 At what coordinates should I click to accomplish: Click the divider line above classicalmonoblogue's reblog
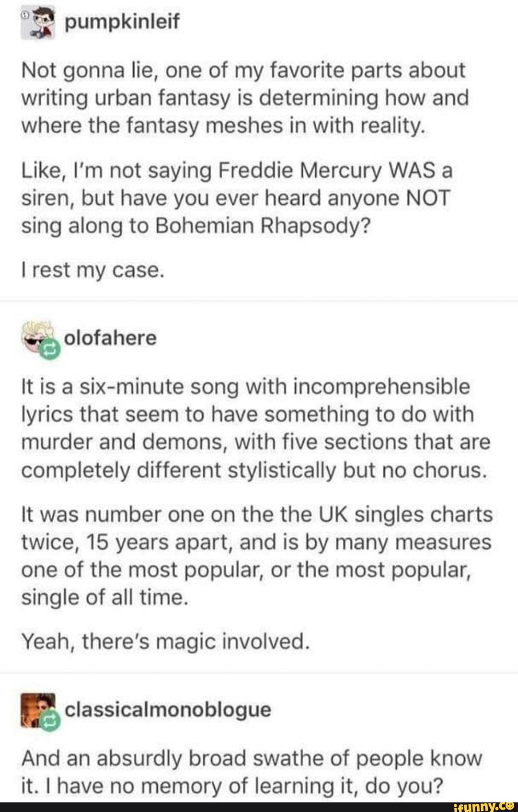pyautogui.click(x=259, y=672)
